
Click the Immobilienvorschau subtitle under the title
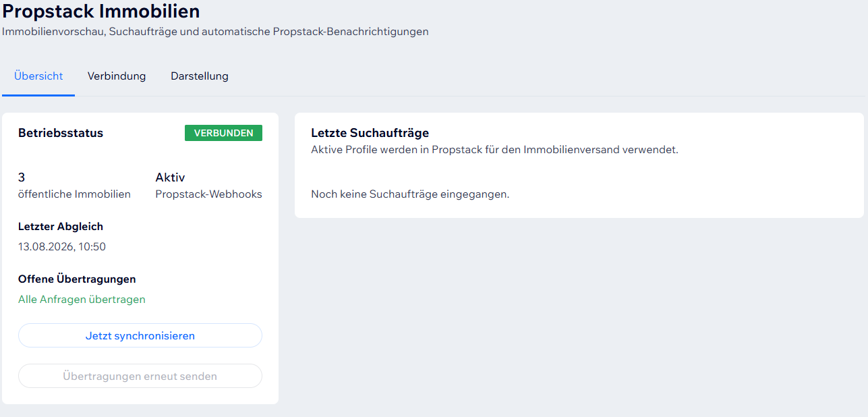click(215, 32)
